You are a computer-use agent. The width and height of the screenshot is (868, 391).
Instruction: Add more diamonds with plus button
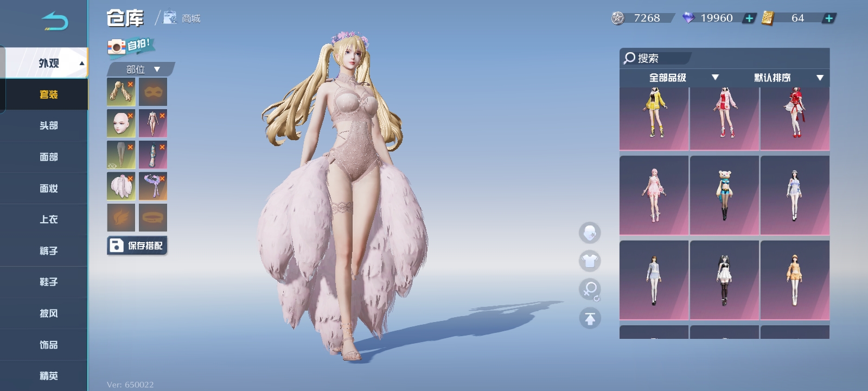pos(749,18)
